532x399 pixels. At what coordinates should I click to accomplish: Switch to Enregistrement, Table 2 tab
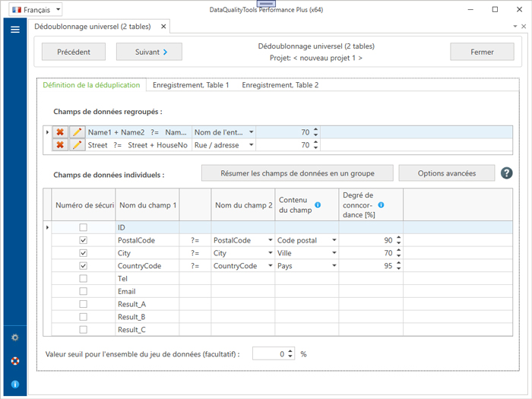coord(280,85)
